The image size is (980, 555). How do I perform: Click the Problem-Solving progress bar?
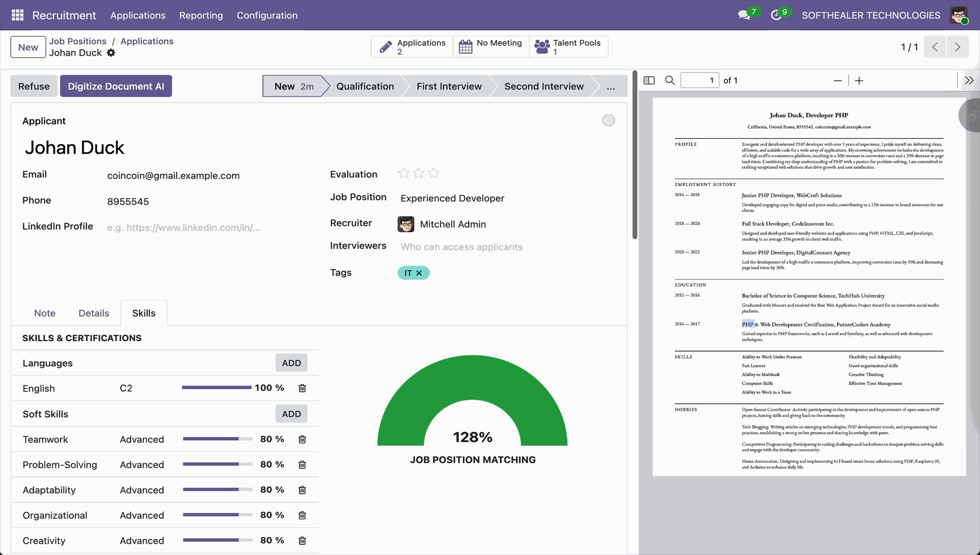tap(217, 465)
